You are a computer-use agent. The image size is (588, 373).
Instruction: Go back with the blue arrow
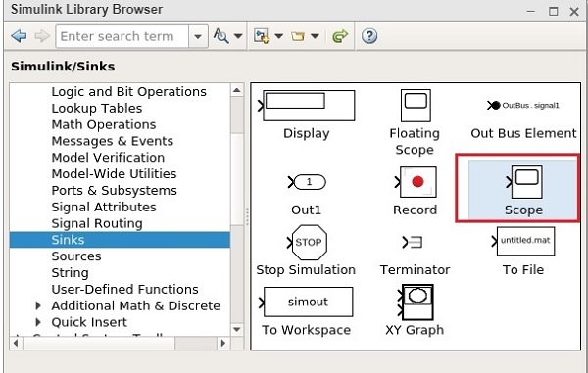click(19, 36)
